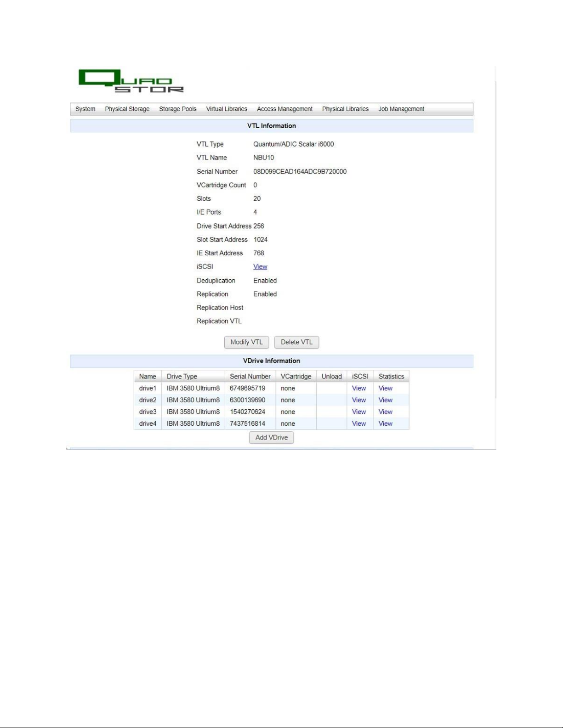Open the Physical Storage menu
Viewport: 563px width, 728px height.
click(x=127, y=109)
